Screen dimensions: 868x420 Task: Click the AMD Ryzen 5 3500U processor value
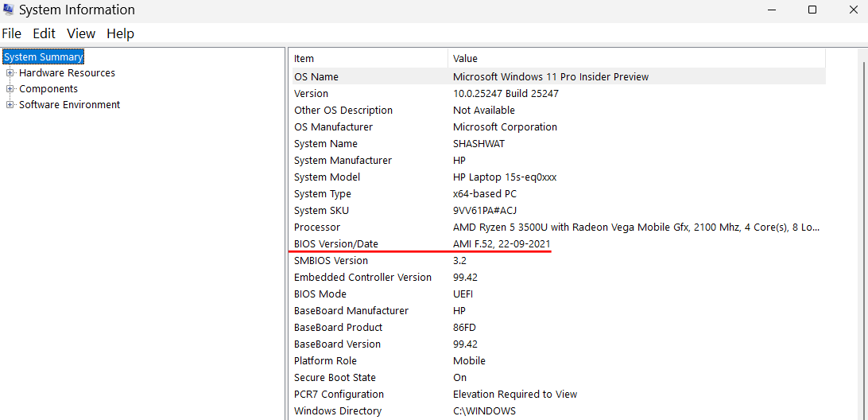click(636, 227)
